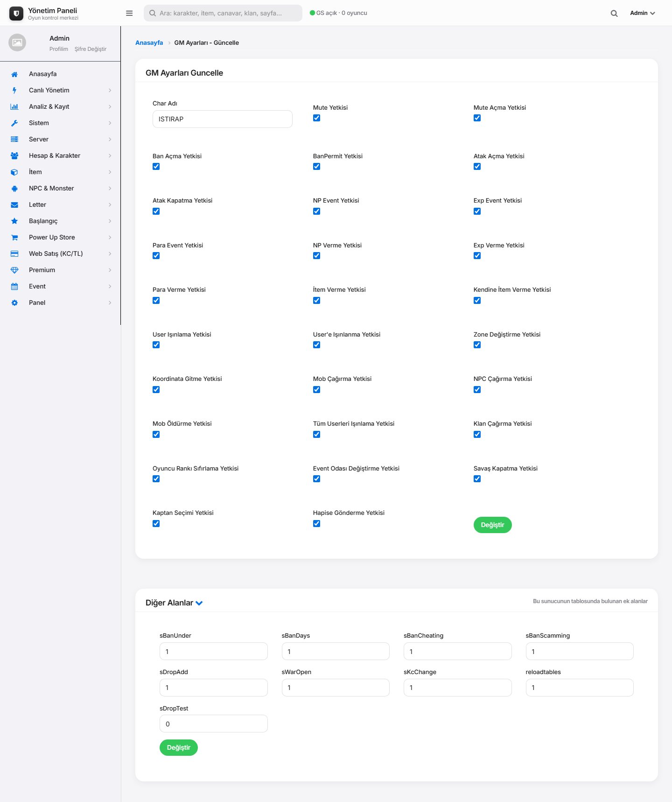Focus the sBanDays input field
672x802 pixels.
point(336,651)
